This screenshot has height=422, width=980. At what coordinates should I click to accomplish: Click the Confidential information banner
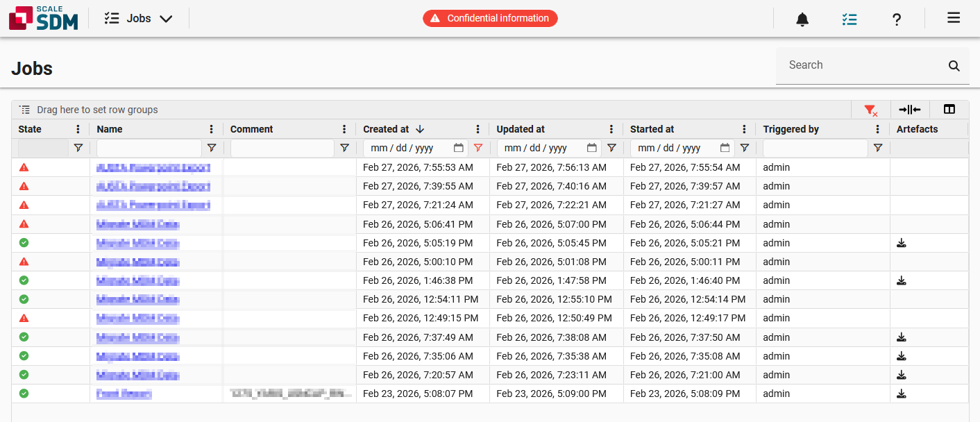pyautogui.click(x=490, y=19)
